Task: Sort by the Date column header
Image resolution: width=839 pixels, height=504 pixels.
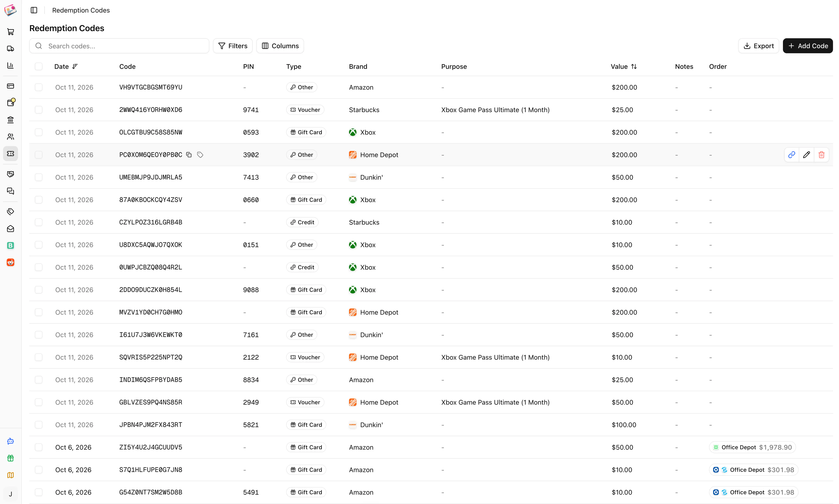Action: point(66,67)
